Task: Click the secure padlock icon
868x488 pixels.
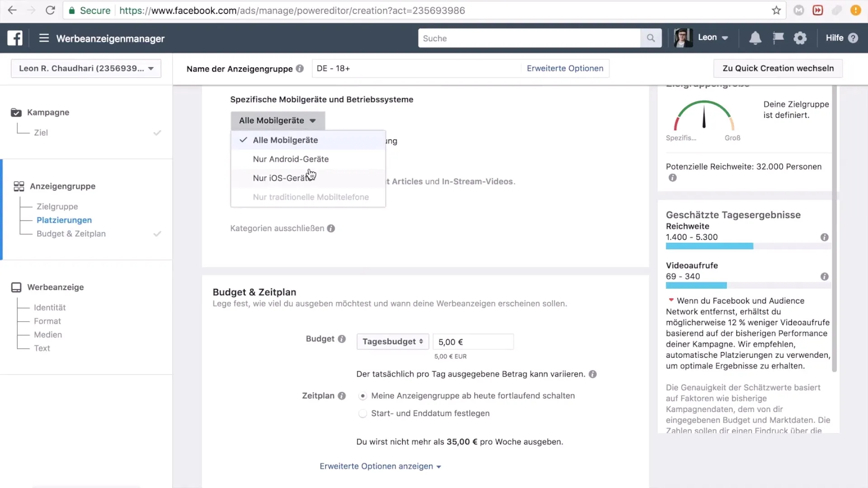Action: [x=71, y=10]
